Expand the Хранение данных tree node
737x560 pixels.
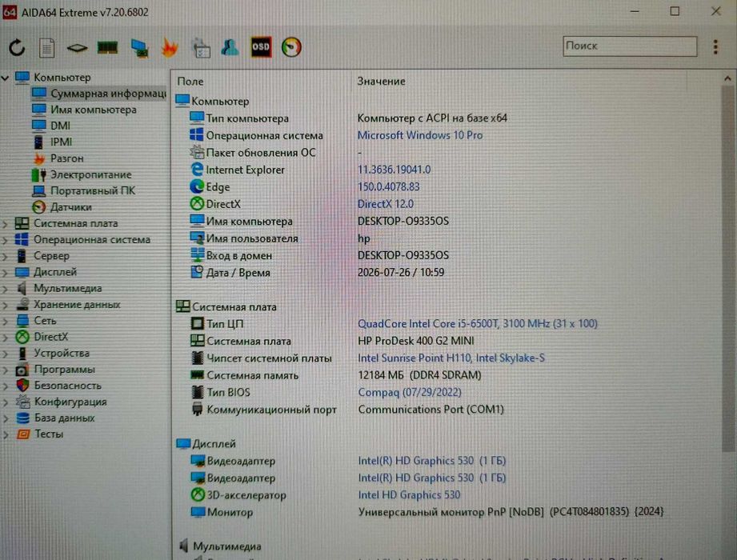5,305
